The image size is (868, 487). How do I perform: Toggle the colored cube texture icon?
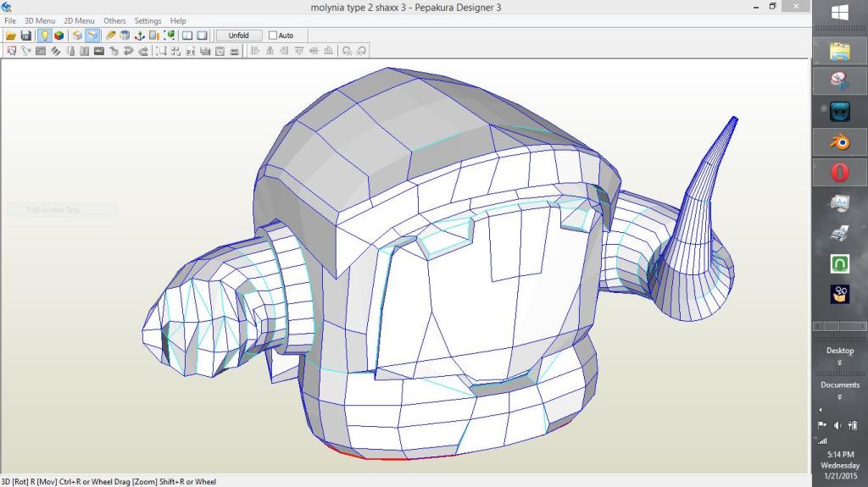[x=58, y=36]
